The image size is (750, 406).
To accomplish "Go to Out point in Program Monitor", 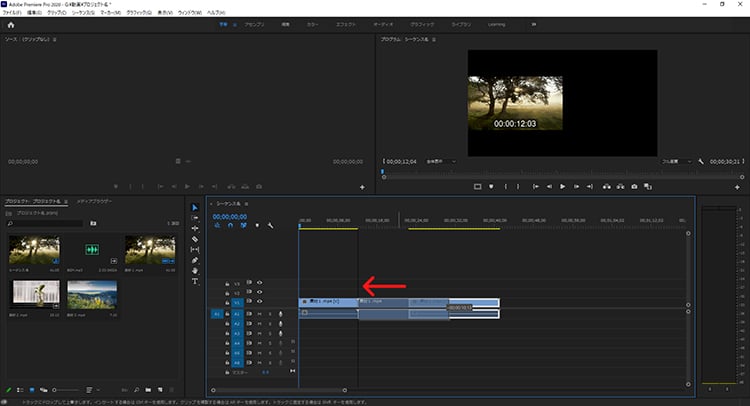I will click(590, 187).
